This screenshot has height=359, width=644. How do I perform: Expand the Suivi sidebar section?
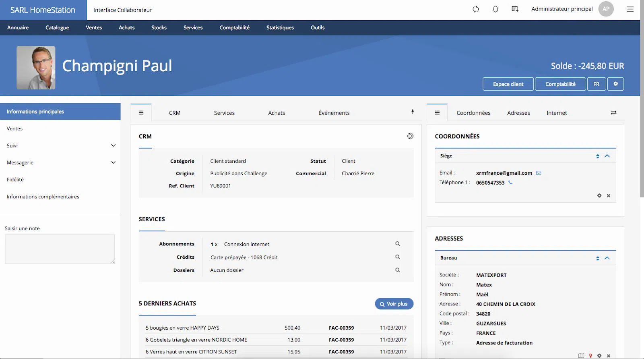[x=113, y=145]
